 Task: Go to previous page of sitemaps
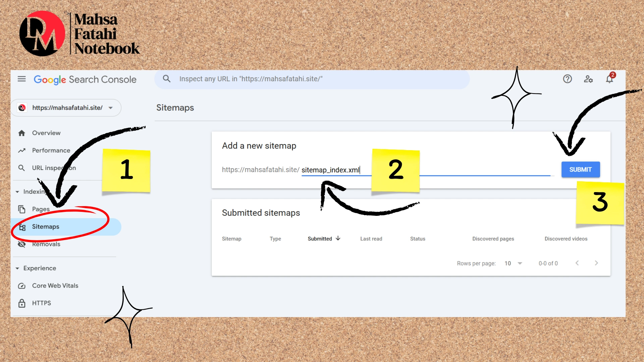click(577, 263)
